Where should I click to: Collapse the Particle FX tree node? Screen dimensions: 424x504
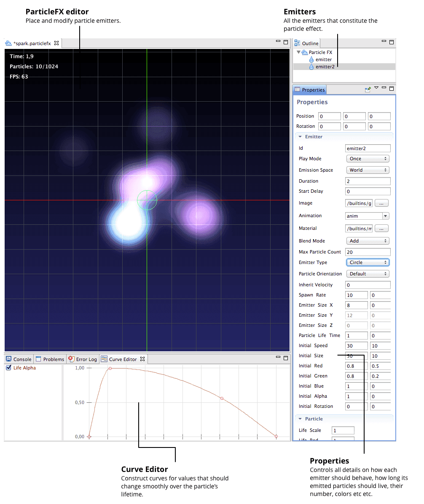pyautogui.click(x=298, y=53)
